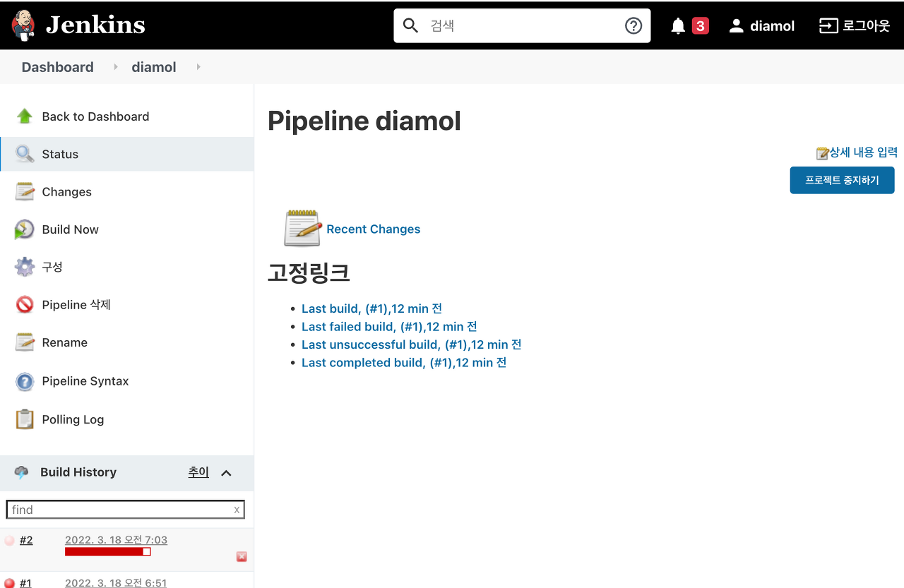Click the green Back to Dashboard arrow icon
This screenshot has height=588, width=904.
(25, 116)
